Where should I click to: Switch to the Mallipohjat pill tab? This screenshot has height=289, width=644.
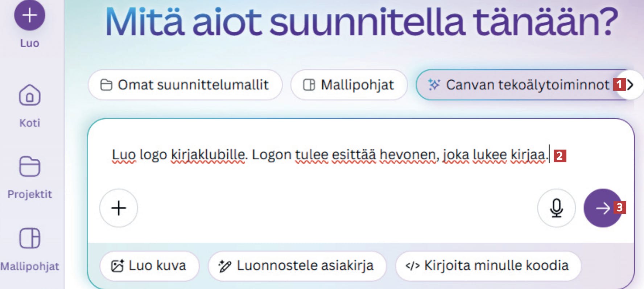point(349,85)
